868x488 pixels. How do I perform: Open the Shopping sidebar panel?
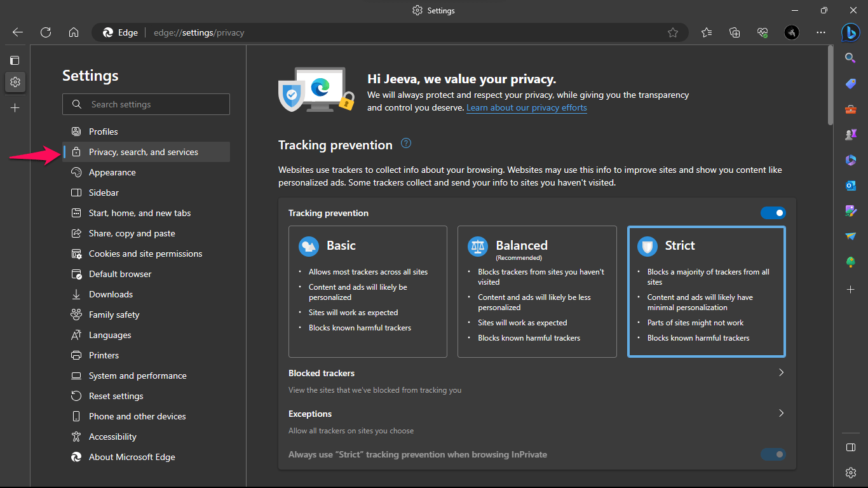click(850, 83)
